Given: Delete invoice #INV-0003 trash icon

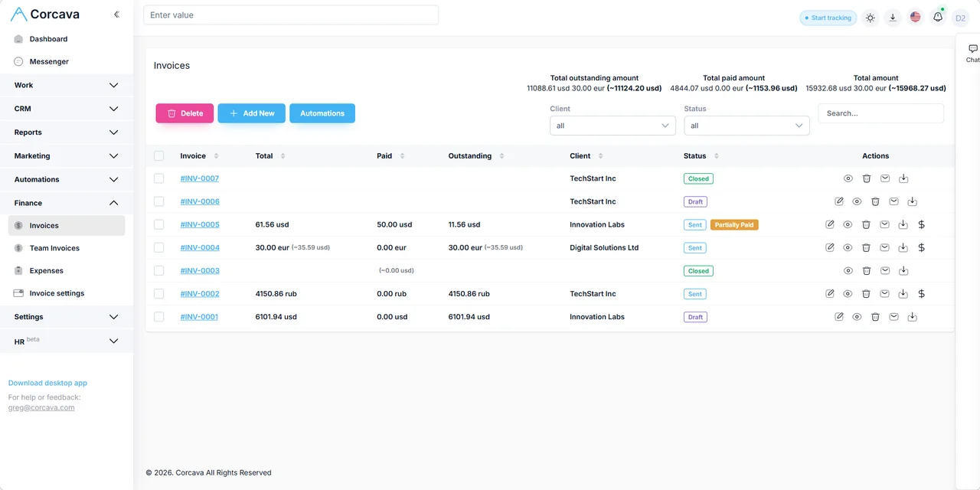Looking at the screenshot, I should point(867,270).
